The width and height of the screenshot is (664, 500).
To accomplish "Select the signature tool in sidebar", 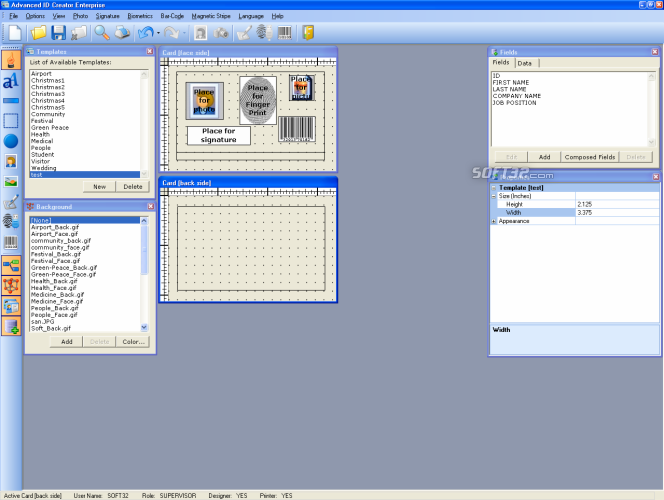I will (x=11, y=202).
